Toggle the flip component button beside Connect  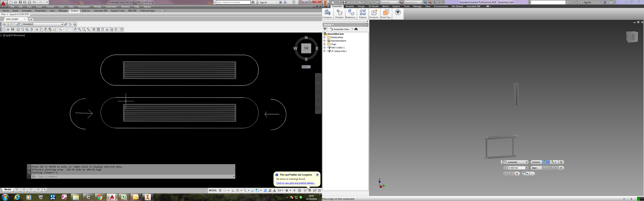(561, 162)
